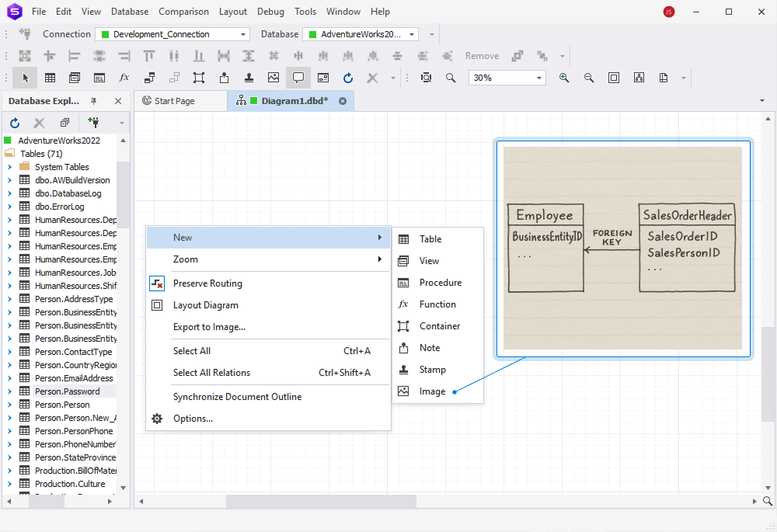Click the Refresh arrow in Database Explorer
Image resolution: width=777 pixels, height=532 pixels.
pos(14,123)
